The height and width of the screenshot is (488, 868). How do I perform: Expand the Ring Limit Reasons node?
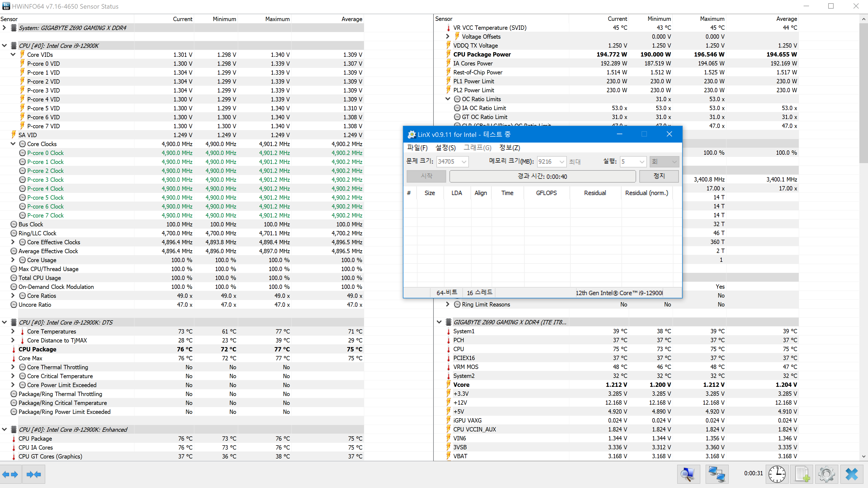pos(448,304)
